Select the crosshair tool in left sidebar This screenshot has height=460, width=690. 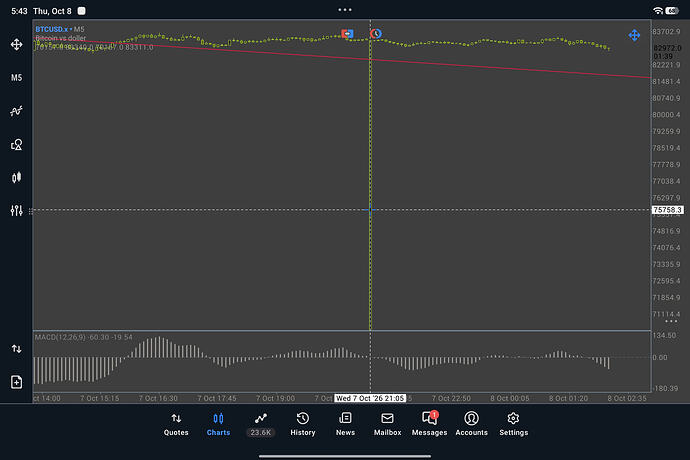coord(17,44)
